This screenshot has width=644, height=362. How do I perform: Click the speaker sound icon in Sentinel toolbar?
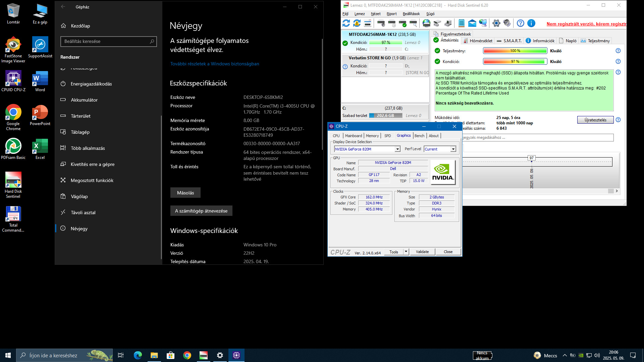[507, 23]
